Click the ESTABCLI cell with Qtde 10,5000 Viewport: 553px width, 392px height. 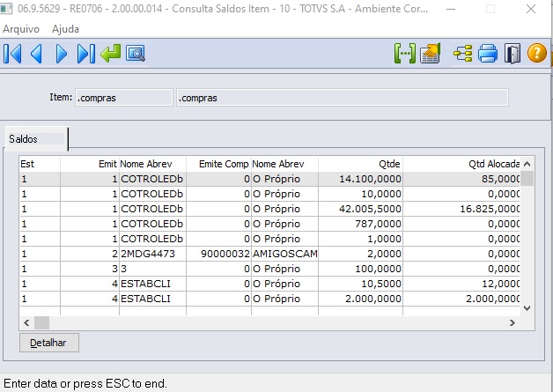tap(152, 284)
